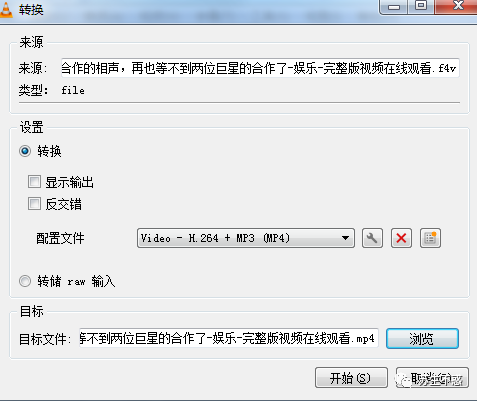Open the 配置文件 profile combo box
The image size is (477, 401).
click(x=246, y=238)
